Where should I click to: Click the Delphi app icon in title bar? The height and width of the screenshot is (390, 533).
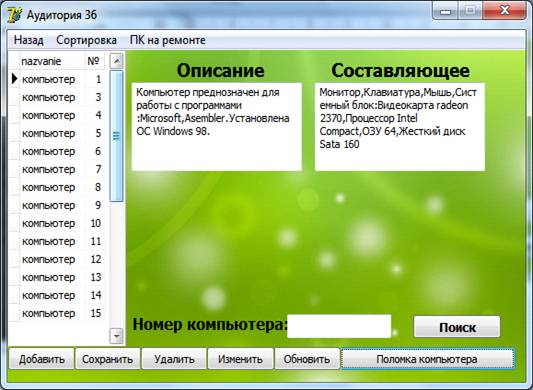click(14, 15)
